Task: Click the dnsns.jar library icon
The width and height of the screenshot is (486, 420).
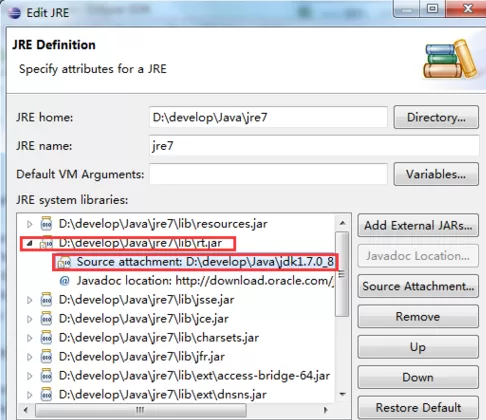Action: tap(46, 395)
